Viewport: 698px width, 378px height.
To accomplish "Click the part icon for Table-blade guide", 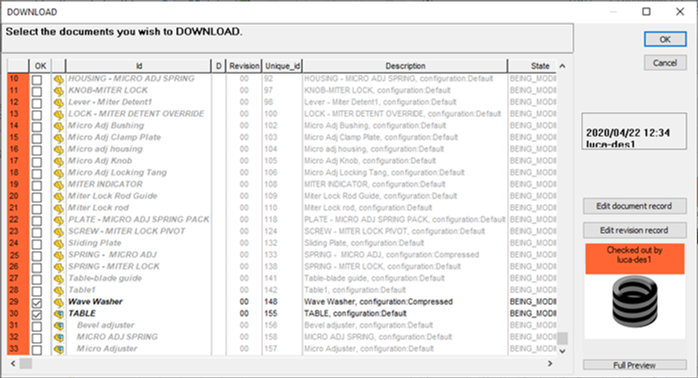I will pos(58,279).
